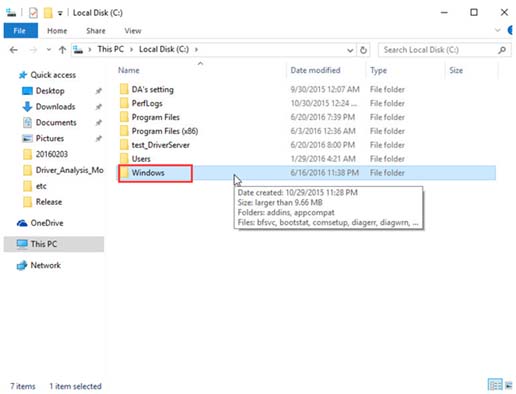
Task: Go back with the Back arrow
Action: tap(14, 50)
